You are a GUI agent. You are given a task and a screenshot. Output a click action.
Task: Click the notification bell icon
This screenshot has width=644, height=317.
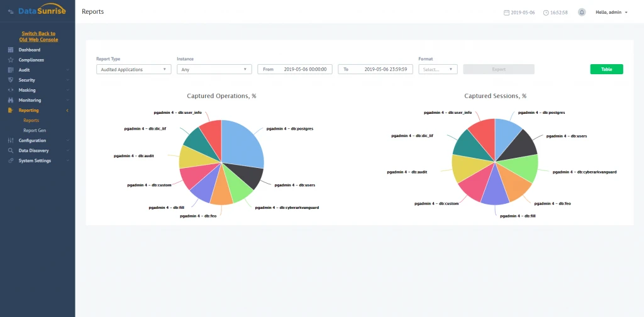[582, 12]
